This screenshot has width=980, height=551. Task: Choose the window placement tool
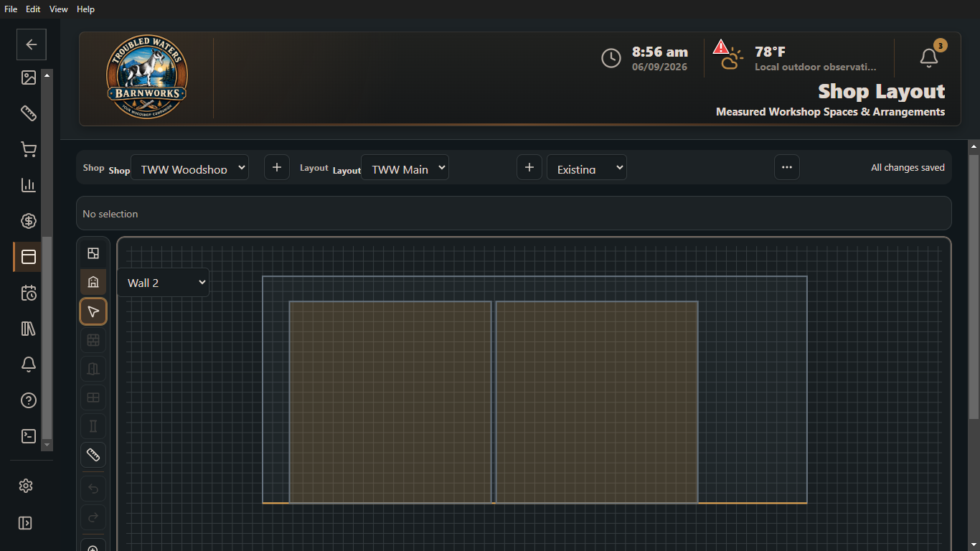pyautogui.click(x=93, y=397)
